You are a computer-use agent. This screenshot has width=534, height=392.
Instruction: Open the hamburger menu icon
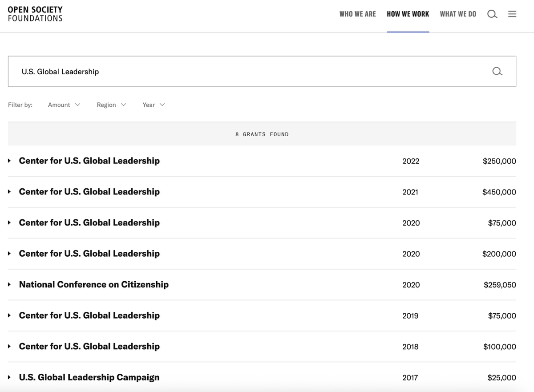[512, 14]
